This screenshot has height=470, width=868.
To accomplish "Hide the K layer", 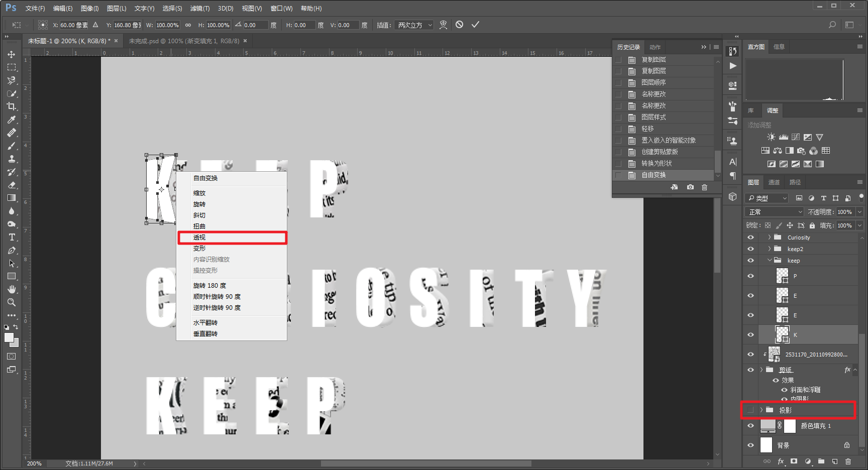I will click(750, 335).
